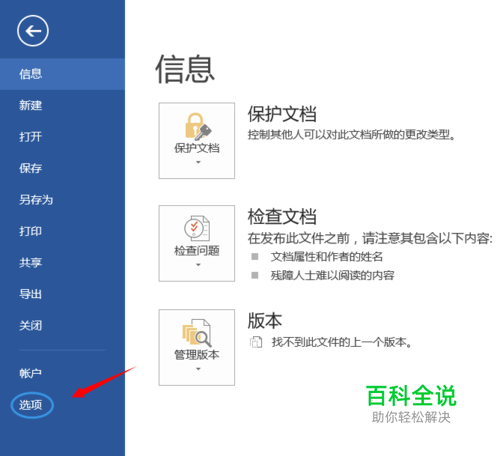The width and height of the screenshot is (500, 456).
Task: Expand the 检查问题 dropdown arrow
Action: click(198, 265)
